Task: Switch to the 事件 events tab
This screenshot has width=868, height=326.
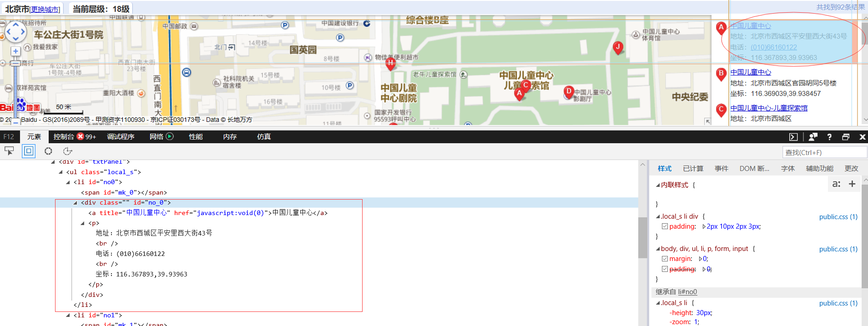Action: pyautogui.click(x=722, y=168)
